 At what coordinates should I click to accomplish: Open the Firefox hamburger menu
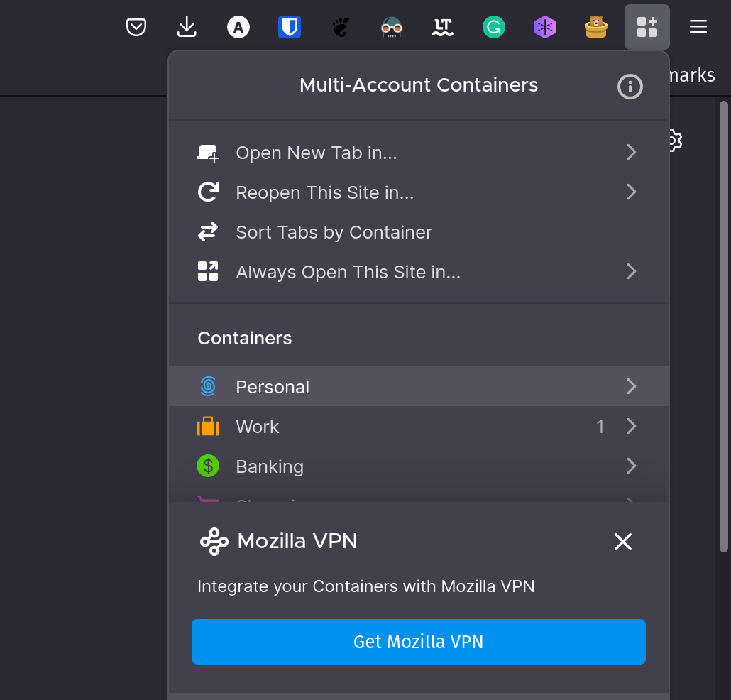coord(698,28)
